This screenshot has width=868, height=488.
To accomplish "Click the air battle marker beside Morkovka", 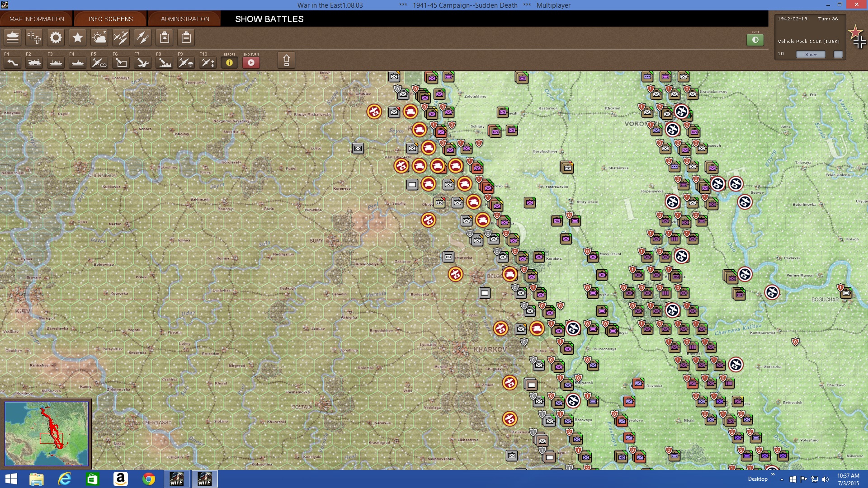I will tap(736, 365).
